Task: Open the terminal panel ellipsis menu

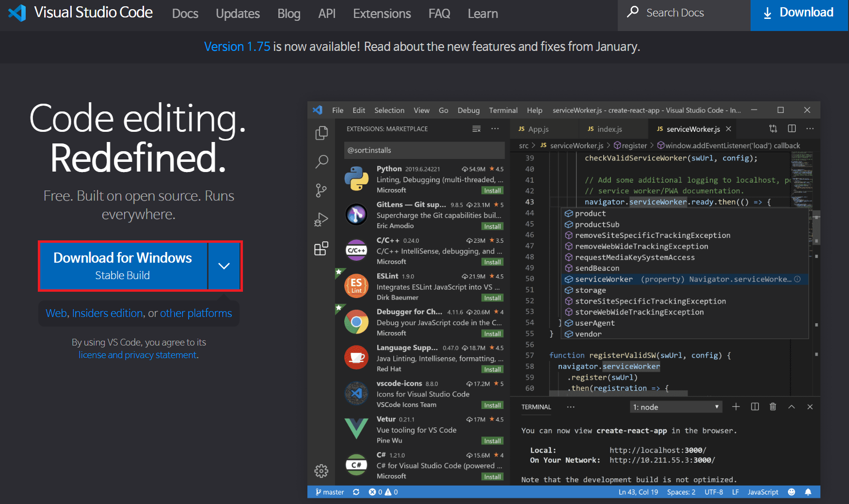Action: pos(571,407)
